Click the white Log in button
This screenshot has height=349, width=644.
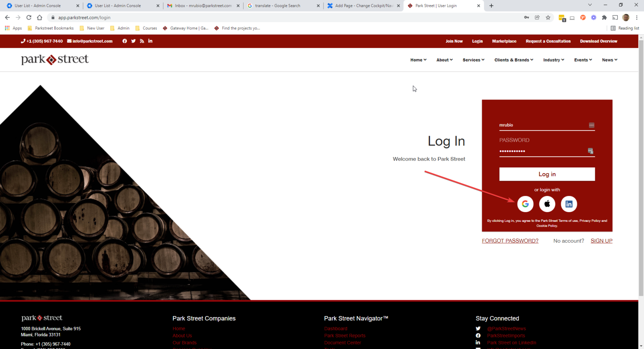(547, 174)
